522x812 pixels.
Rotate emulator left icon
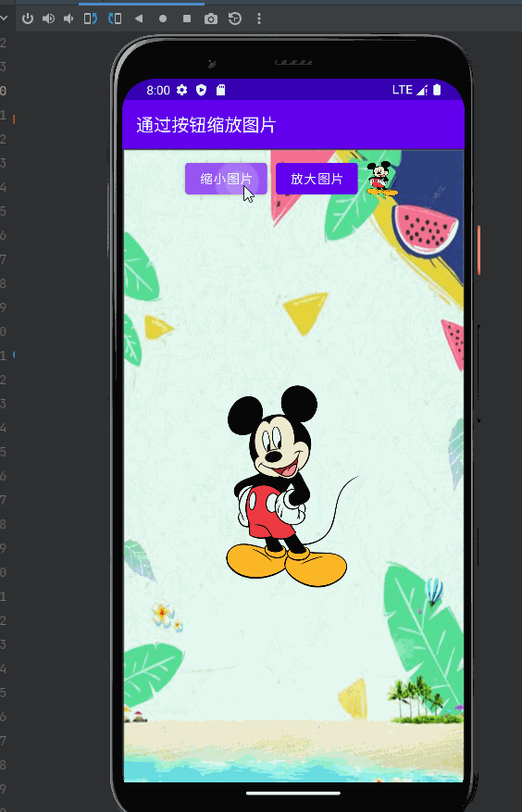click(91, 19)
